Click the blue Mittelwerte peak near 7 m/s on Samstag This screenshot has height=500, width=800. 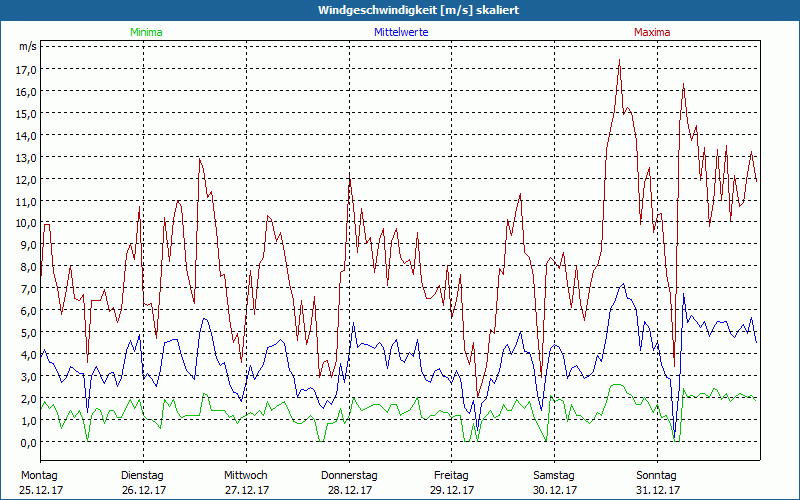pyautogui.click(x=623, y=284)
